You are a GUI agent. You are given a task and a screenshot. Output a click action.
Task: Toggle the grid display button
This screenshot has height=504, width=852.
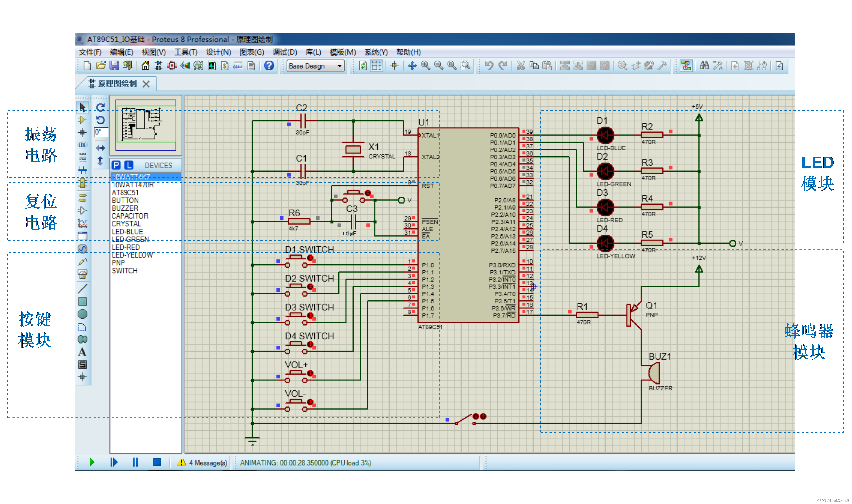[376, 65]
